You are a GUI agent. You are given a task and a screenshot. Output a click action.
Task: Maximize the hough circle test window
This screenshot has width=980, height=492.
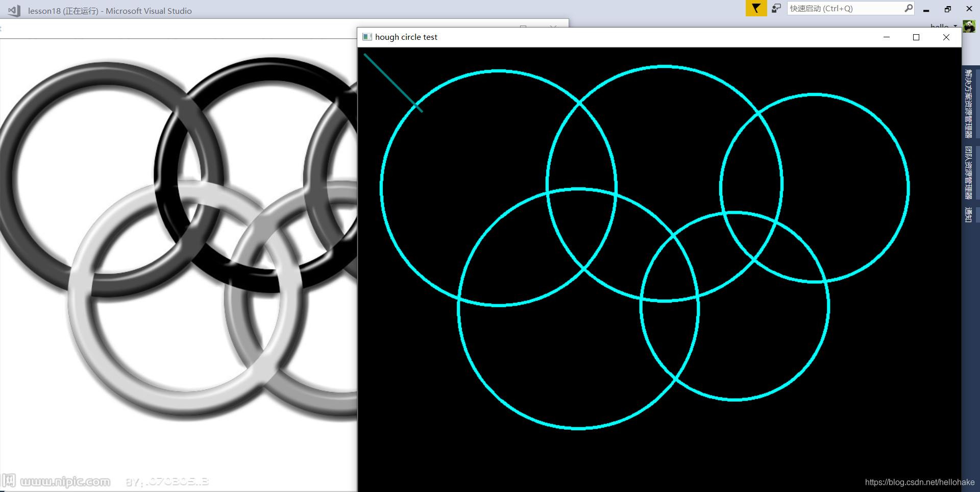[916, 37]
